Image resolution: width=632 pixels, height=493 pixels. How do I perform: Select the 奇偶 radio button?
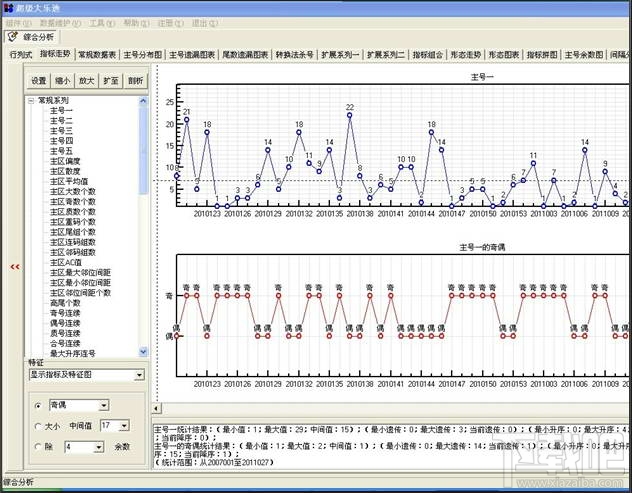tap(38, 406)
